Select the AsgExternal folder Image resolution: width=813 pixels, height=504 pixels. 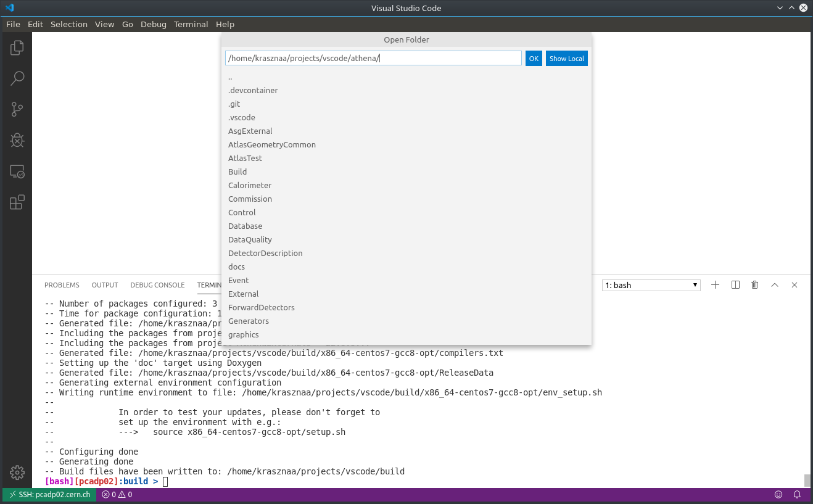(x=406, y=131)
